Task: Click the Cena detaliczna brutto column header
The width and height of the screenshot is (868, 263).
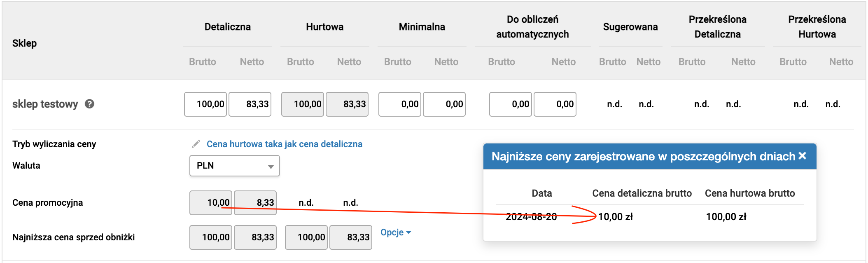Action: (642, 193)
